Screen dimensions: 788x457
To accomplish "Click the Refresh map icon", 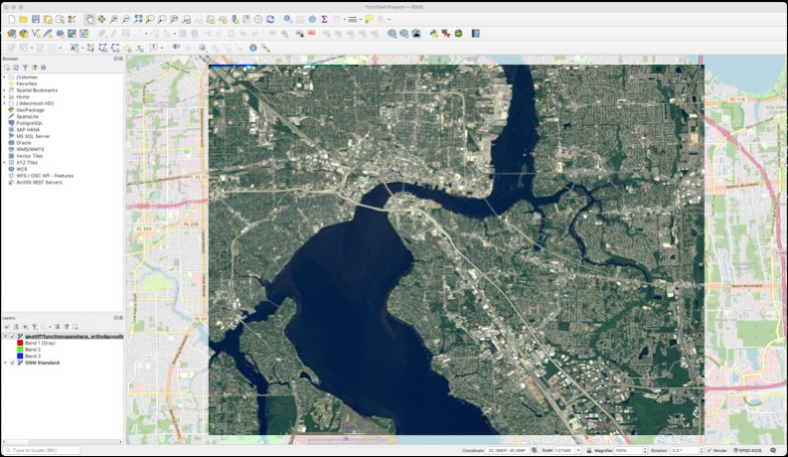I will (270, 19).
